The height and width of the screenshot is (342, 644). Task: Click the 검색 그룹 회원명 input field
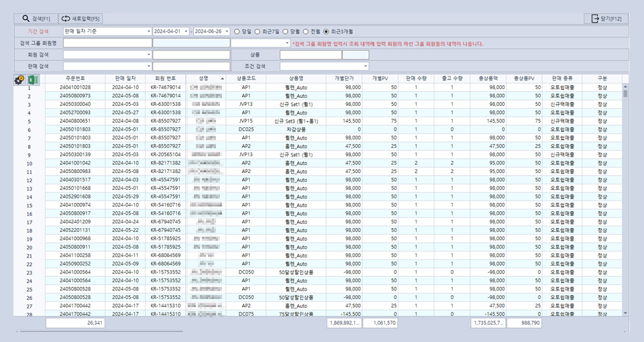click(107, 43)
